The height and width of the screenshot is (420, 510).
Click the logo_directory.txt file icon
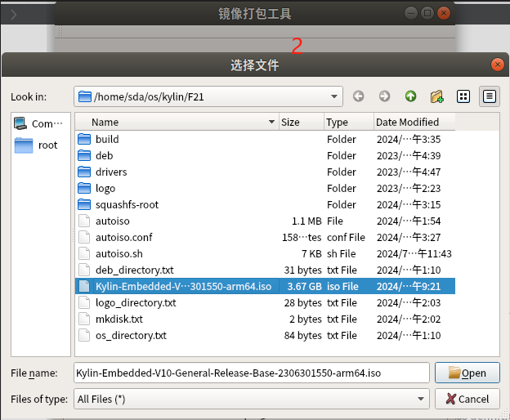[84, 302]
